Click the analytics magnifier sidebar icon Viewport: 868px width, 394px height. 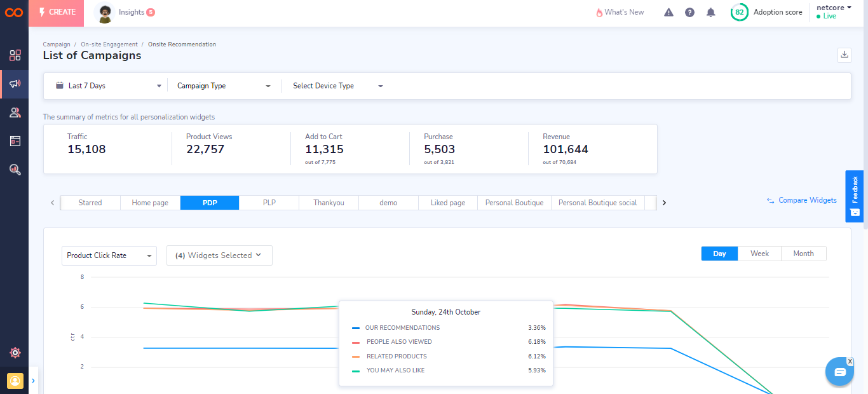tap(15, 169)
